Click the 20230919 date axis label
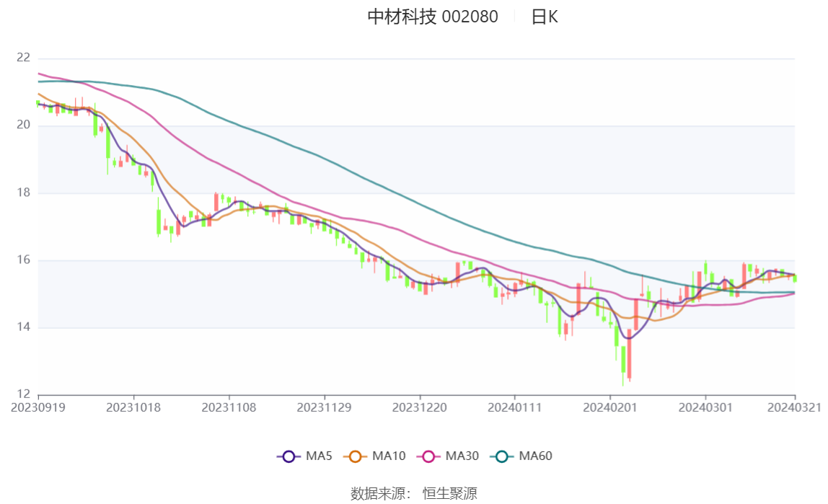Image resolution: width=828 pixels, height=504 pixels. (x=38, y=407)
